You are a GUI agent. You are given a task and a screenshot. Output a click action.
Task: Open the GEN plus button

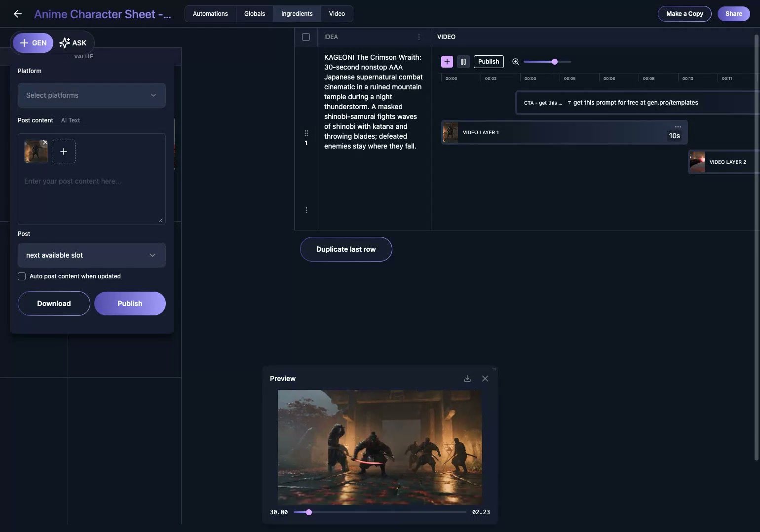(33, 43)
